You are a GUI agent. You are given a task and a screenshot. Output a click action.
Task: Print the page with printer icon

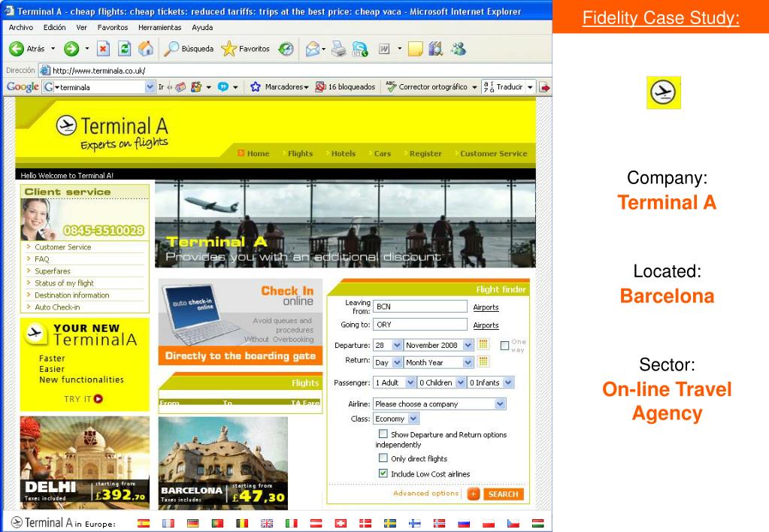[339, 49]
